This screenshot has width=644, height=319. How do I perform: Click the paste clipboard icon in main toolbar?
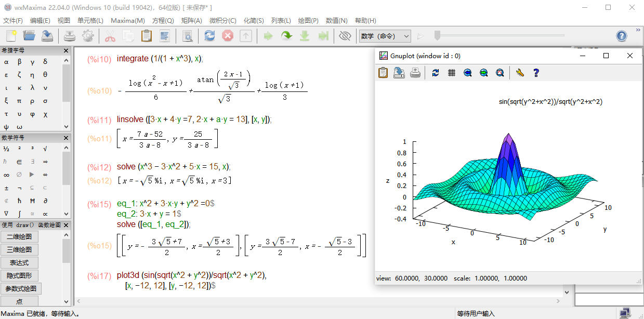(147, 36)
